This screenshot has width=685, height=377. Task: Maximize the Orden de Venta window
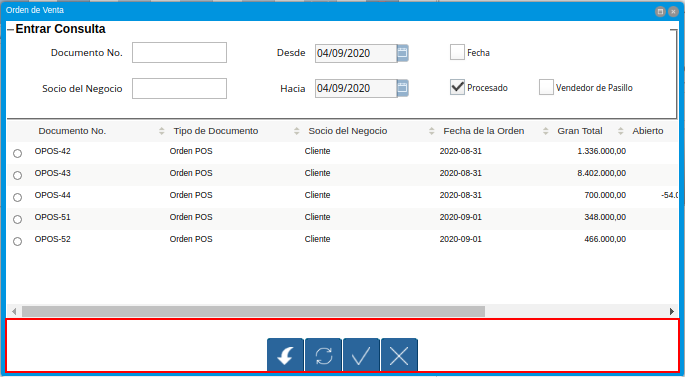coord(661,11)
